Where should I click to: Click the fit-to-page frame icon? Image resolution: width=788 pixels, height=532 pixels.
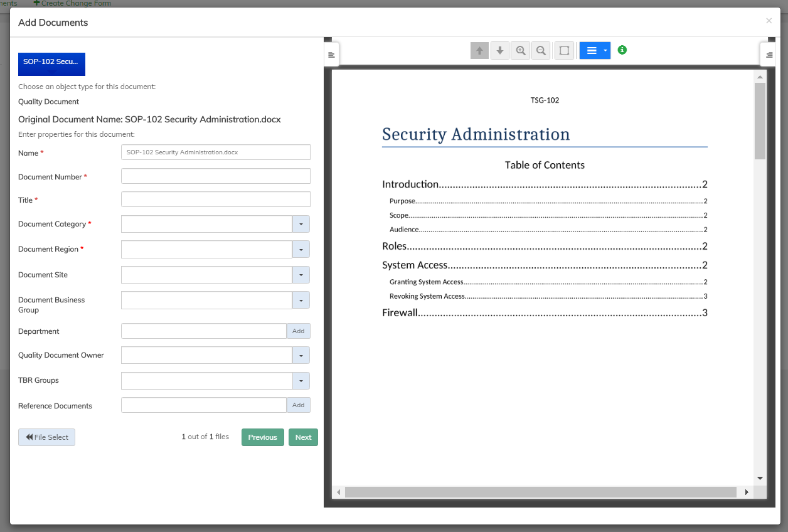[x=564, y=51]
